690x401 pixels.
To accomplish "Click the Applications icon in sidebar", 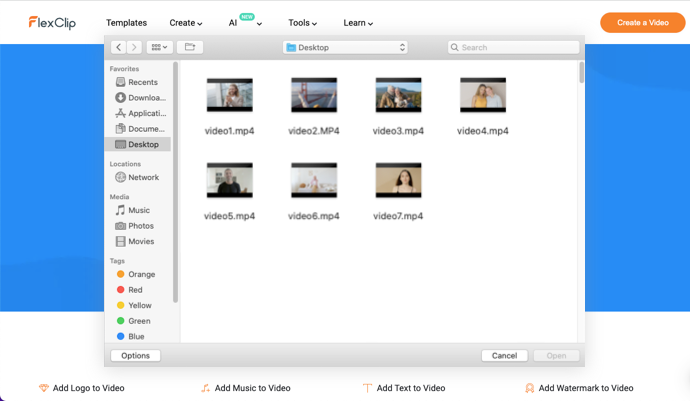I will 120,113.
